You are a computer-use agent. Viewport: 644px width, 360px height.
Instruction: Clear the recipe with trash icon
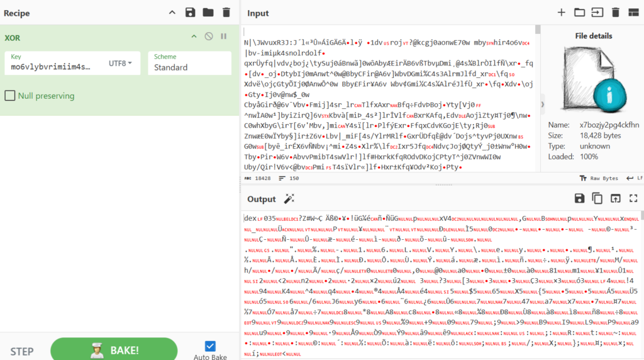pyautogui.click(x=226, y=13)
